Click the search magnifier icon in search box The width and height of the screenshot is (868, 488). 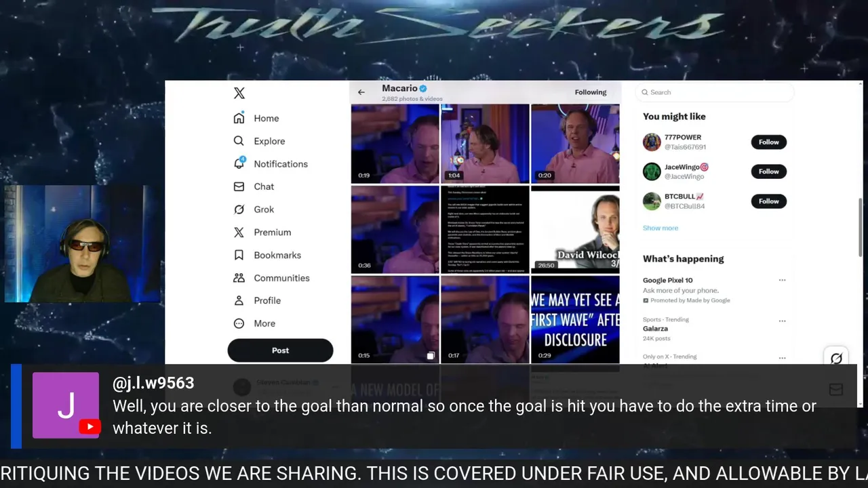click(645, 92)
